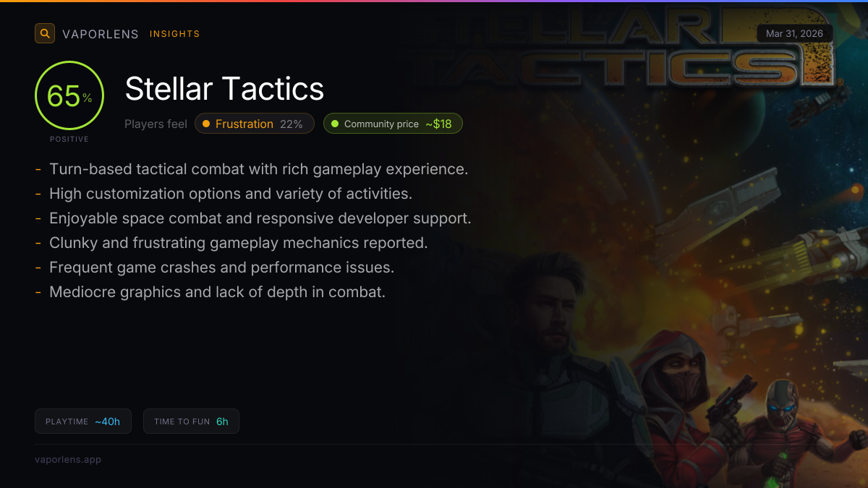The height and width of the screenshot is (488, 868).
Task: Select the high customization options bullet
Action: click(230, 194)
